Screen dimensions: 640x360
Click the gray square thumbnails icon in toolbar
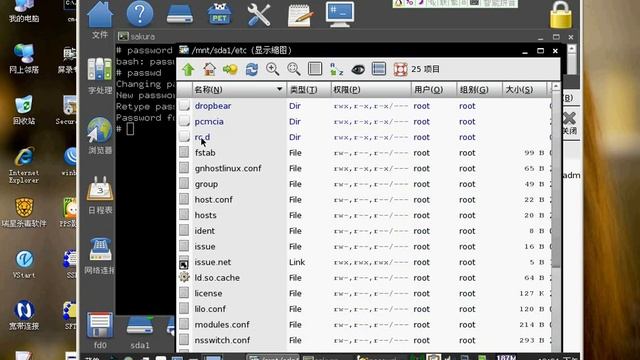coord(315,69)
